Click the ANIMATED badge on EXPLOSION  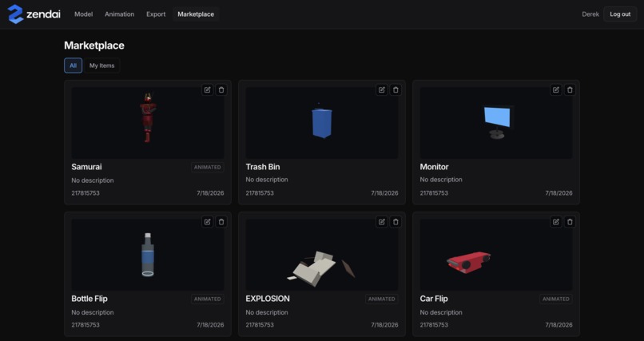[x=382, y=299]
